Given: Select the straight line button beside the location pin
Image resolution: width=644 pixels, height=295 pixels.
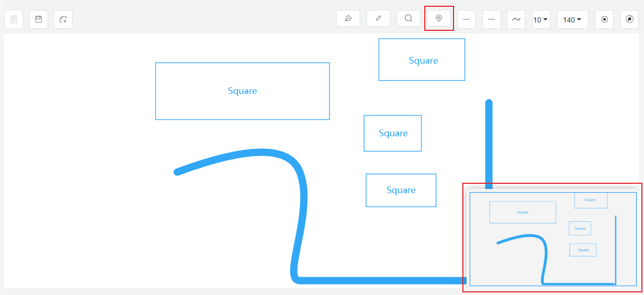Looking at the screenshot, I should (x=467, y=19).
